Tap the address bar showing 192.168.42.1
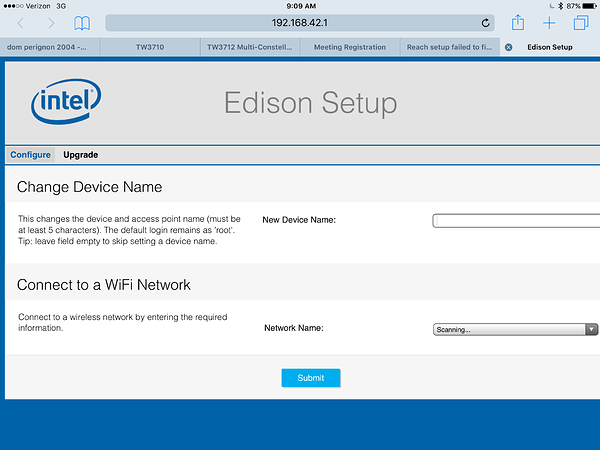 coord(300,23)
